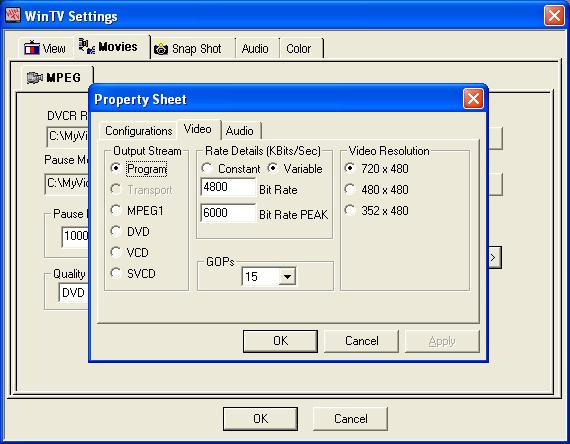This screenshot has width=570, height=444.
Task: Confirm Property Sheet with OK
Action: click(280, 341)
